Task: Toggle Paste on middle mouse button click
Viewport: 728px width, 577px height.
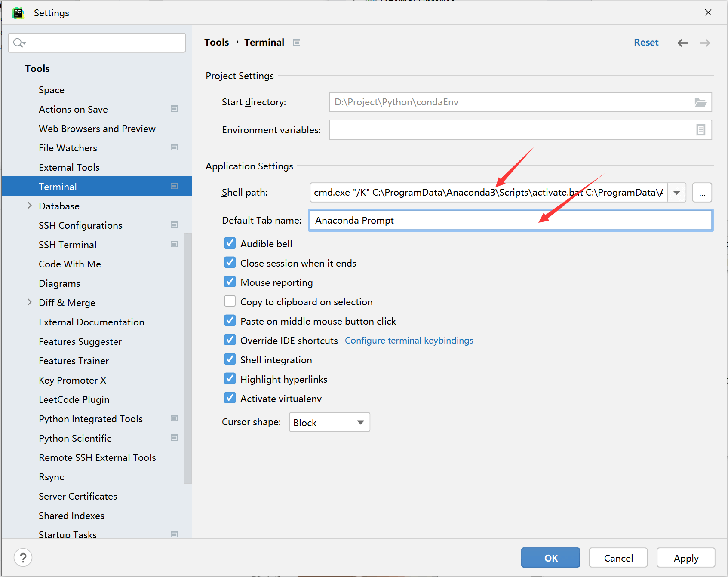Action: [230, 321]
